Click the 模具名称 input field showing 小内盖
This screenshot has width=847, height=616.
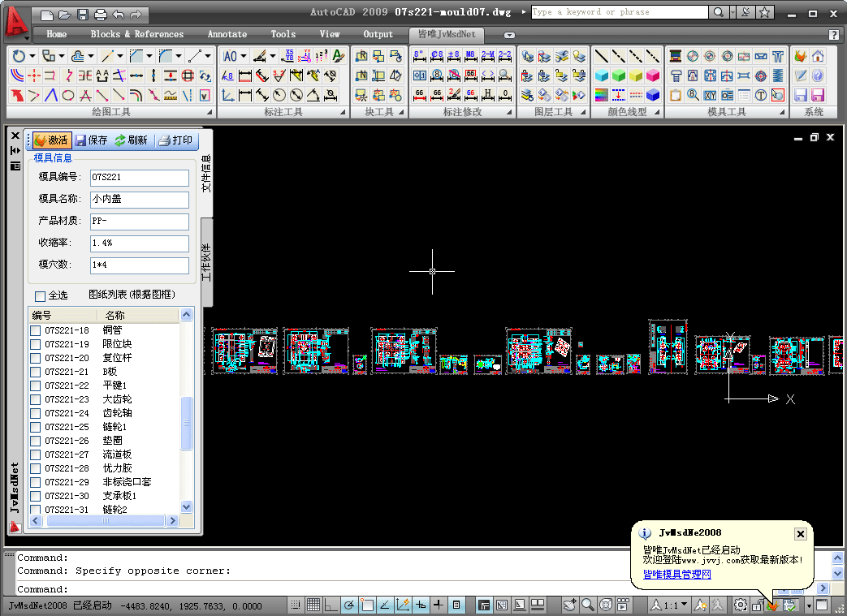(139, 200)
